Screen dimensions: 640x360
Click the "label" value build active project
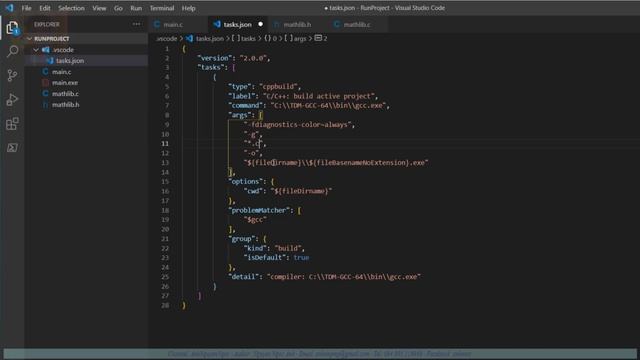tap(319, 96)
